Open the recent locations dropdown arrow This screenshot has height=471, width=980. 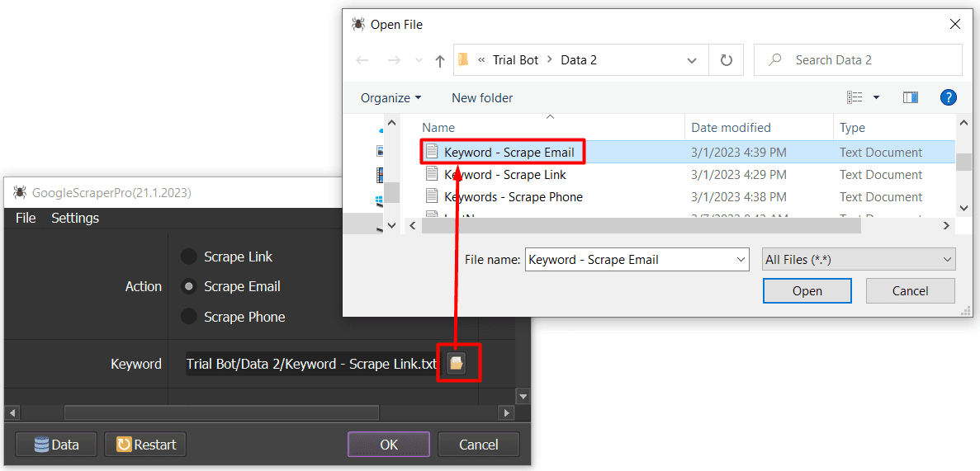(419, 60)
